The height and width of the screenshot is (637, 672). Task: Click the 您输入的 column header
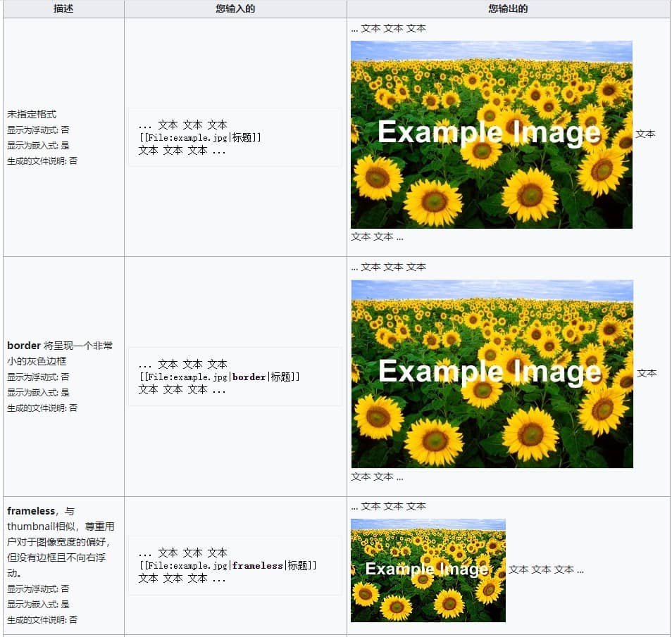[235, 9]
